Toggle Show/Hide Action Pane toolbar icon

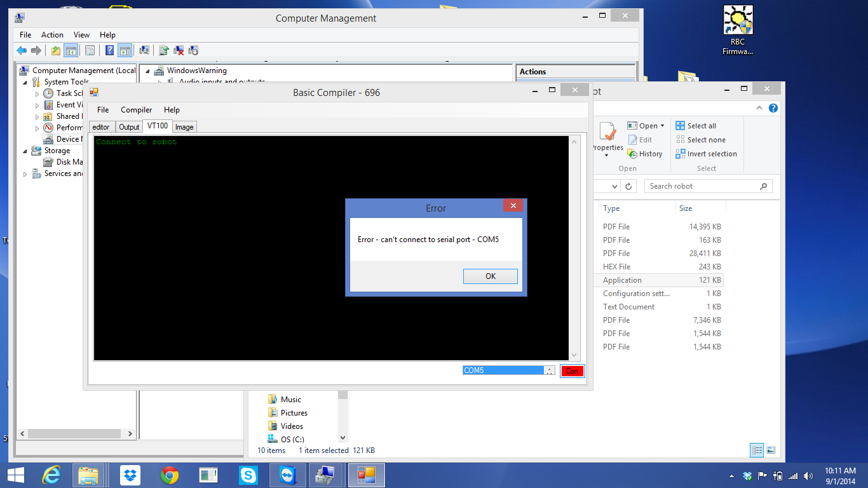[125, 50]
